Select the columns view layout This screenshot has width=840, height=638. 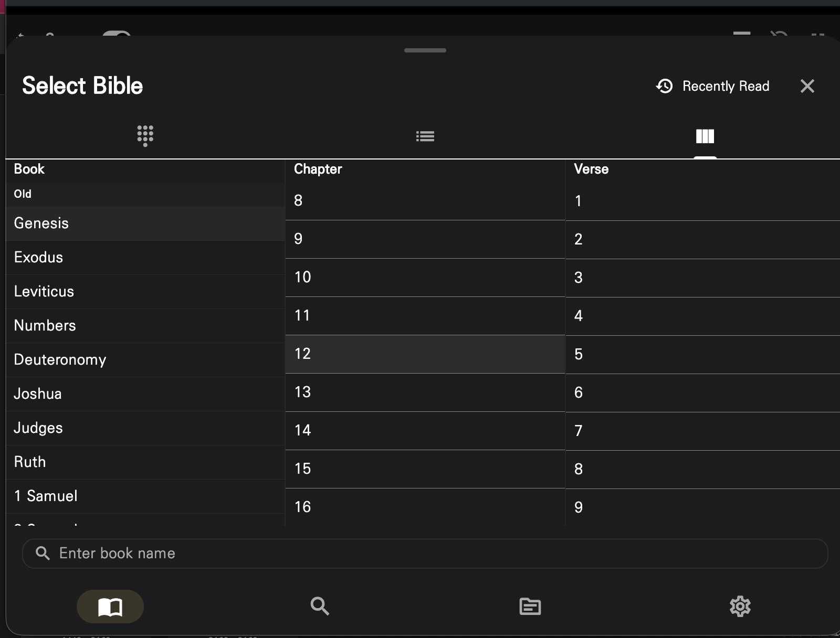(705, 136)
